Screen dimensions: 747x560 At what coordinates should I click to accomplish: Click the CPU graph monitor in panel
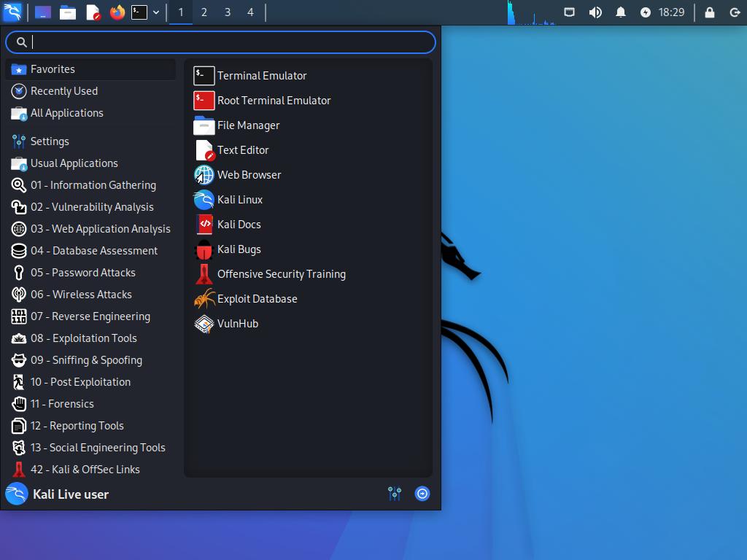click(x=531, y=12)
